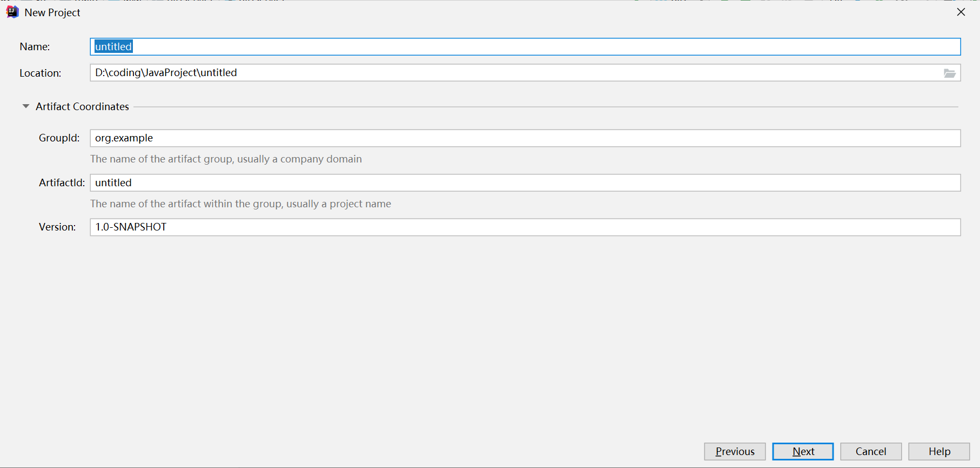Click the "Location:" label
Image resolution: width=980 pixels, height=468 pixels.
[x=40, y=73]
